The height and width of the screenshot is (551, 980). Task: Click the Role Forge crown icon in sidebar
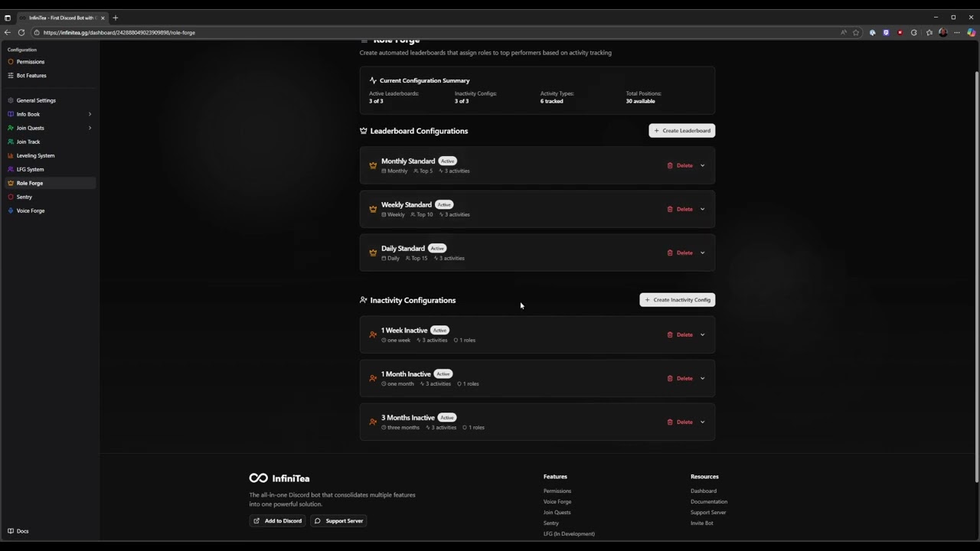pyautogui.click(x=11, y=183)
